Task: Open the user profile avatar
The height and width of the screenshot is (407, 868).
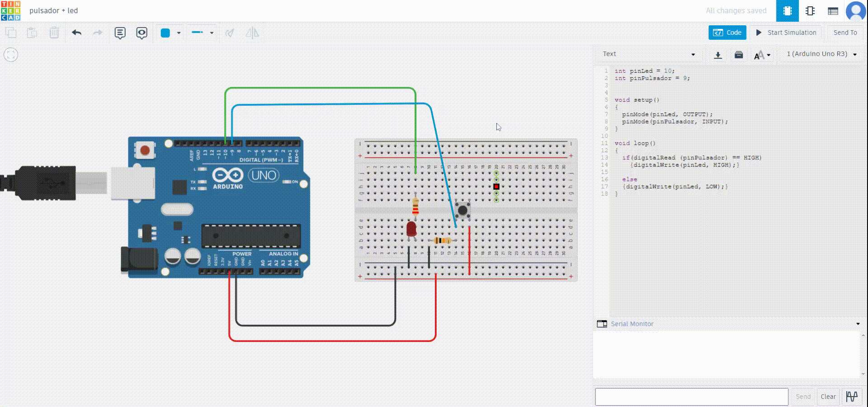Action: 856,11
